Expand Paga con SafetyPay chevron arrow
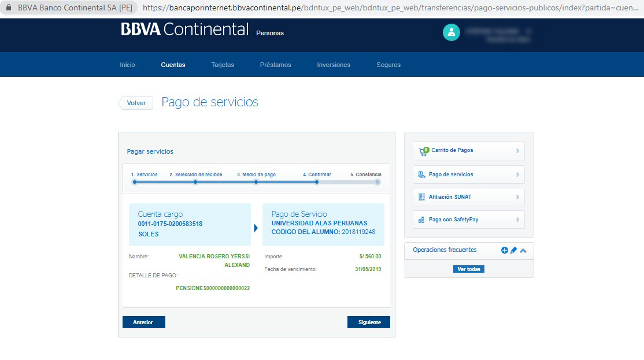The width and height of the screenshot is (644, 360). pyautogui.click(x=517, y=220)
